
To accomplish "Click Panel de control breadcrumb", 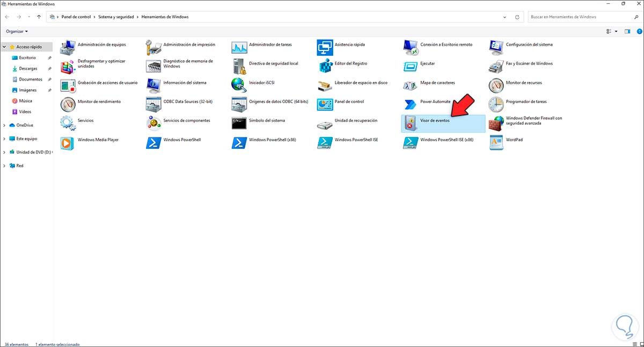I will [77, 17].
